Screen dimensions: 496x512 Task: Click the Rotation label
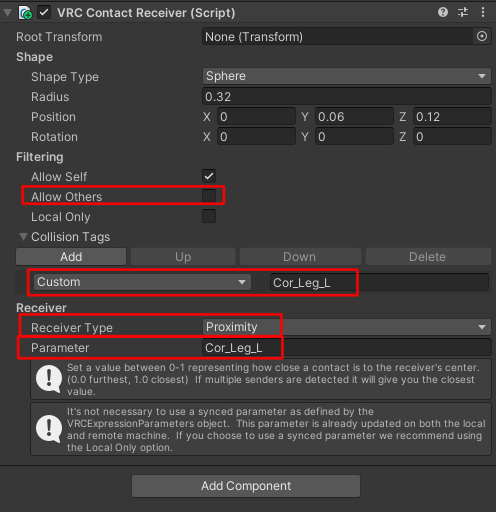[x=54, y=137]
